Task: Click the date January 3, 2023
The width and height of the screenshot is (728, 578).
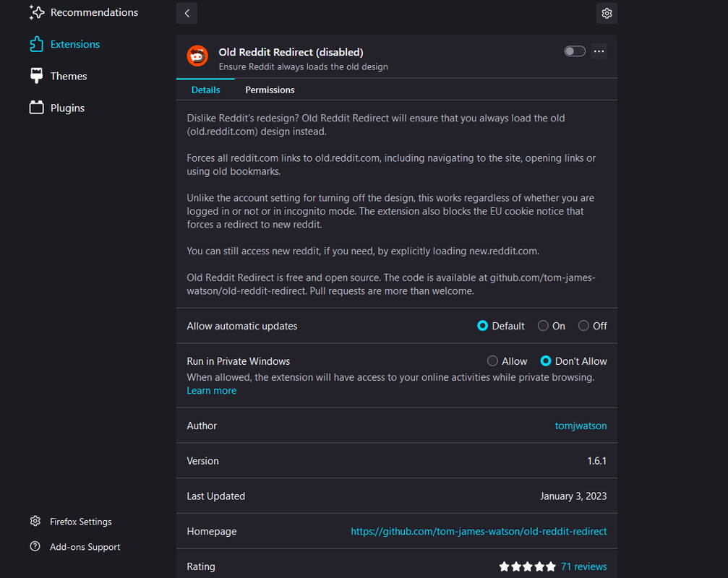Action: pos(573,496)
